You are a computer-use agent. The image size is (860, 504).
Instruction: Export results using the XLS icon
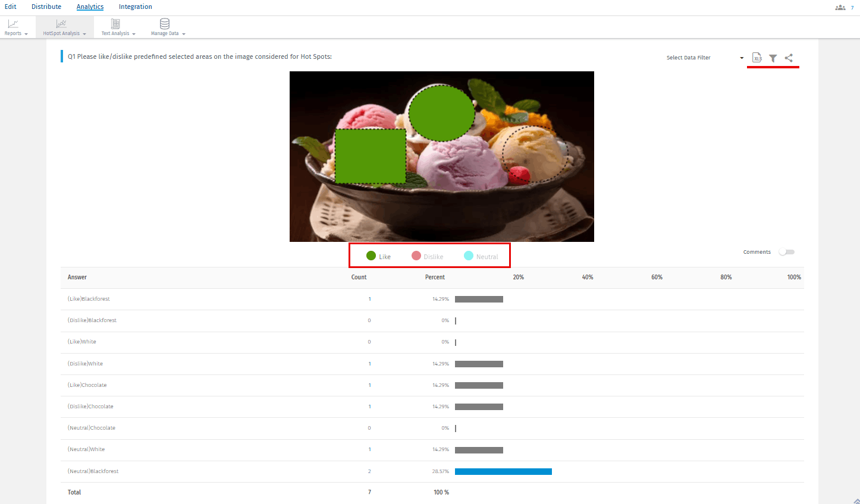pyautogui.click(x=757, y=58)
